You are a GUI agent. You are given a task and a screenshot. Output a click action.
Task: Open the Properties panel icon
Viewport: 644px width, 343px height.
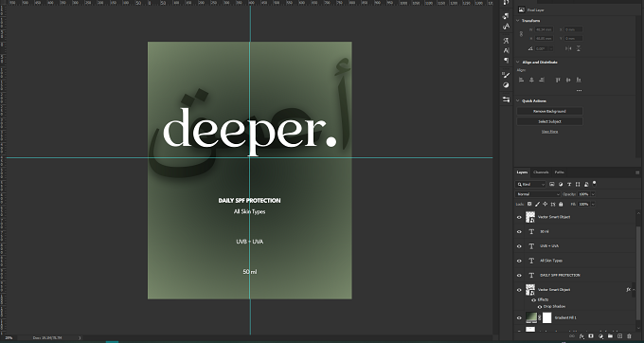click(x=506, y=99)
